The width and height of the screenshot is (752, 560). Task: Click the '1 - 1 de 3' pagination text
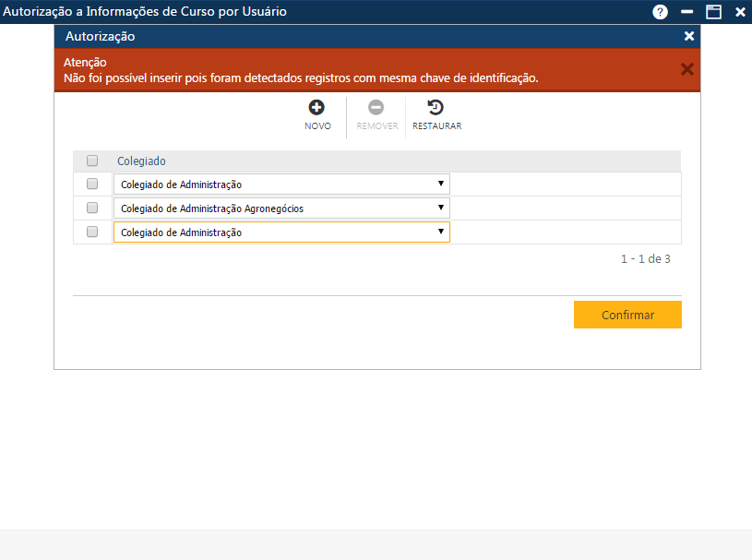click(x=645, y=259)
